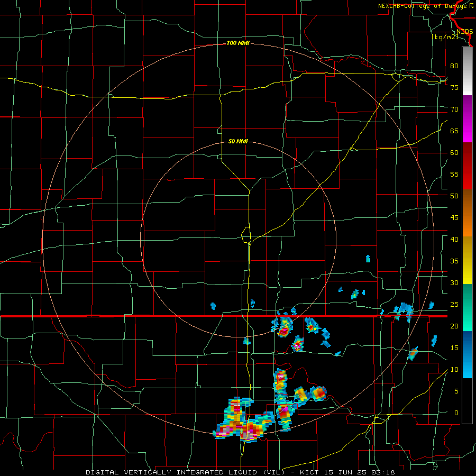Screen dimensions: 476x476
Task: Click "DIGITAL VERTICALLY INTEGRATED LIQUID (VIL)" title text
Action: 185,472
